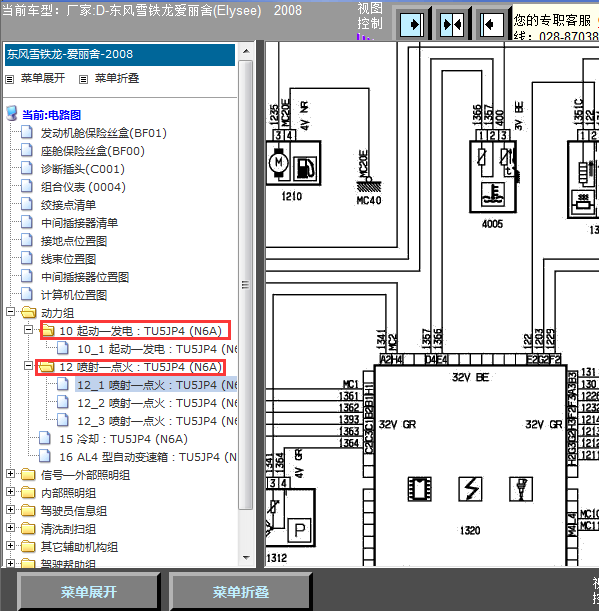Click the document icon for 组合仪表 (0004)
Screen dimensions: 599x611
click(27, 186)
